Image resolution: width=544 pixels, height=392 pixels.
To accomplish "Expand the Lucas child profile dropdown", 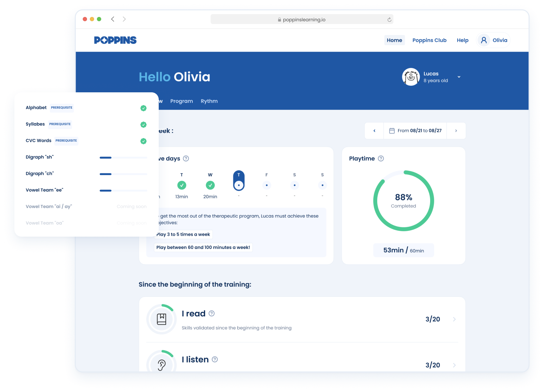I will [459, 77].
